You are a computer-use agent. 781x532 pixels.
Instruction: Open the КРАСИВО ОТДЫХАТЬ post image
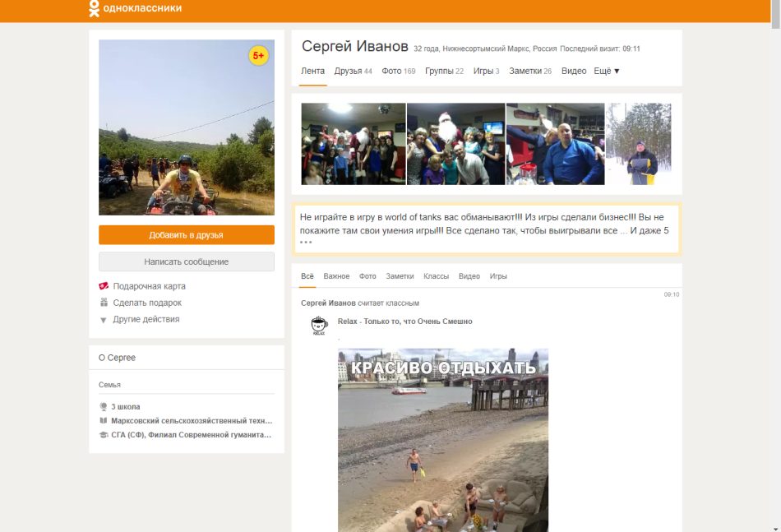click(442, 440)
